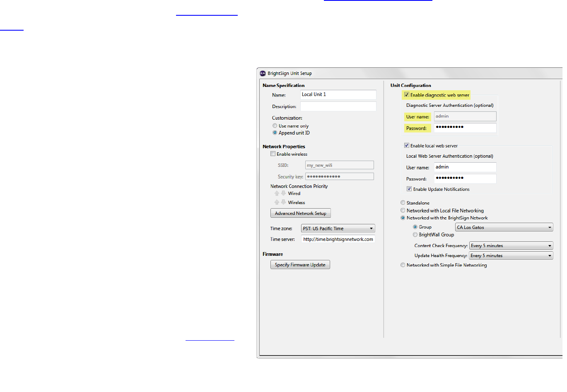Move Wireless connection up in priority
The image size is (567, 392).
click(x=277, y=202)
